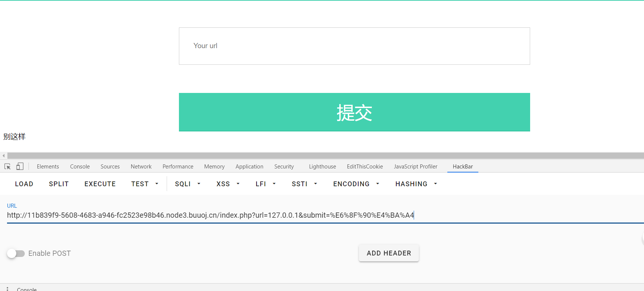The image size is (644, 291).
Task: Select the HackBar tab
Action: 463,167
